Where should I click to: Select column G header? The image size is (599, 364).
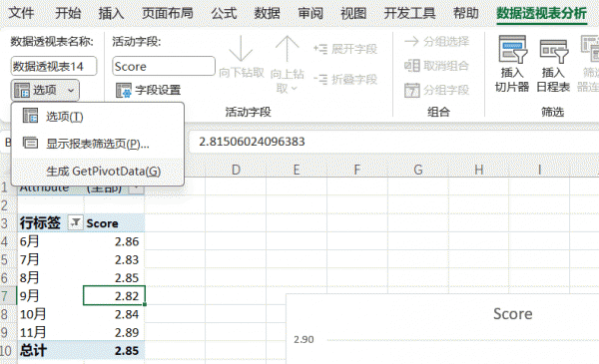coord(418,170)
